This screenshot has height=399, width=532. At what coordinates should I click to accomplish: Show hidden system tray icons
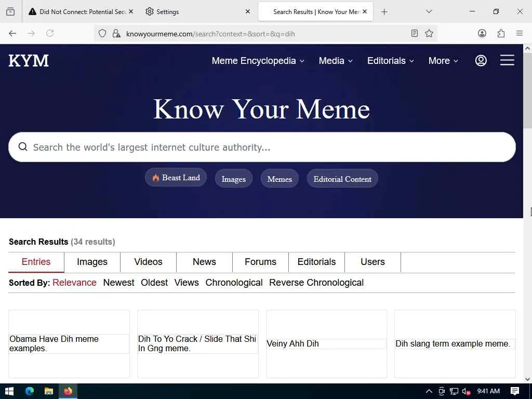pyautogui.click(x=429, y=391)
